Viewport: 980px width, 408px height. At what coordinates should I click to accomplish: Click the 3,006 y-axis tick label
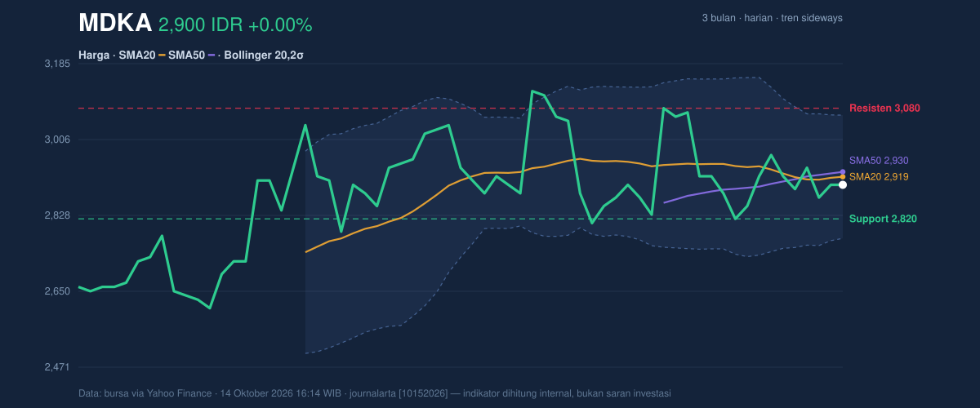(56, 140)
